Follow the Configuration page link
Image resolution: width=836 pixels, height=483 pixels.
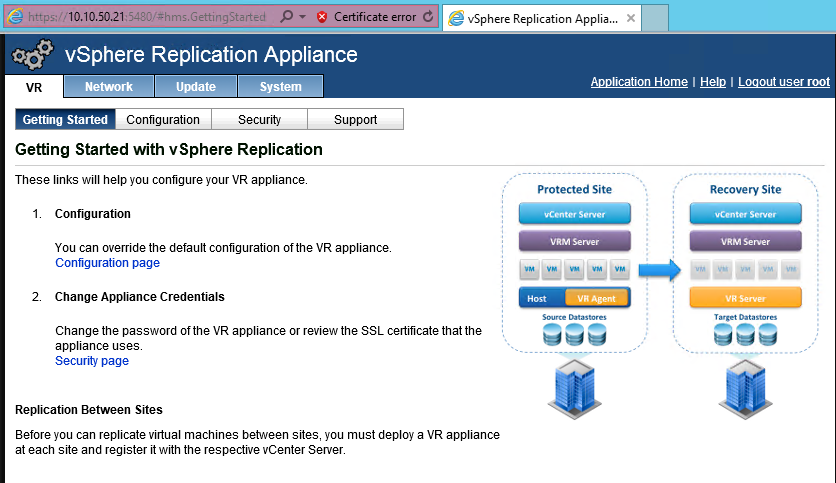pos(107,263)
